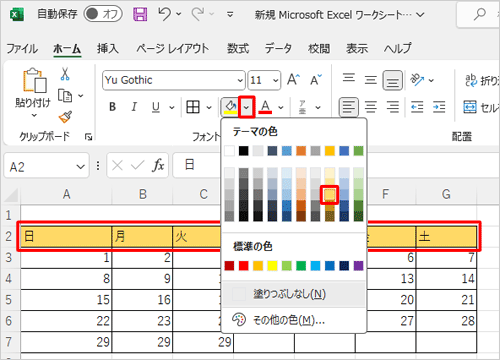Switch to the 校閲 tab
Screen dimensions: 500x360
(x=319, y=49)
